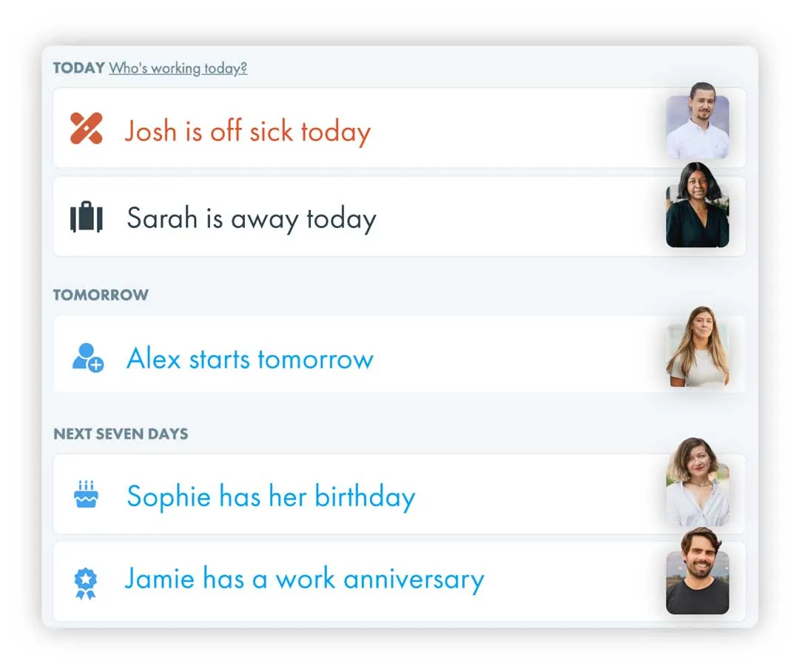Click empty space in Alex's card

[518, 355]
